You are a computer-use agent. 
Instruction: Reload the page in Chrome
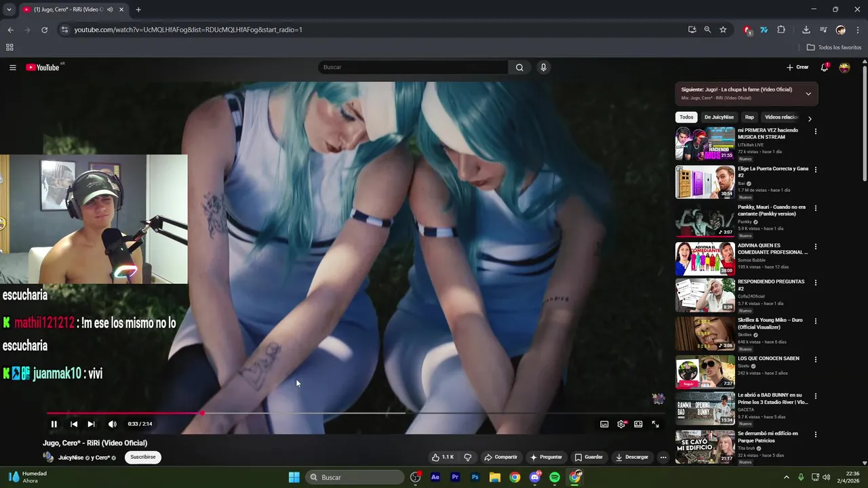pyautogui.click(x=44, y=30)
